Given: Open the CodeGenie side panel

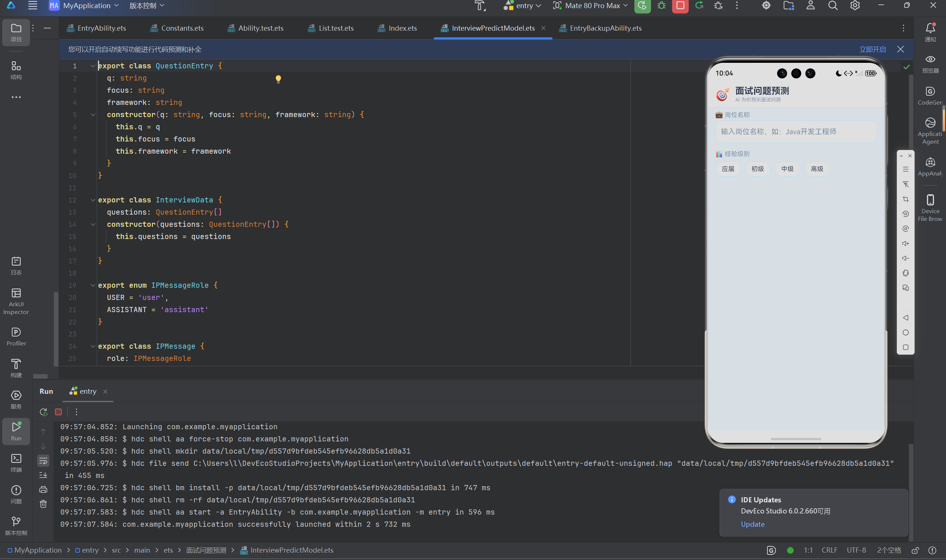Looking at the screenshot, I should click(x=930, y=96).
